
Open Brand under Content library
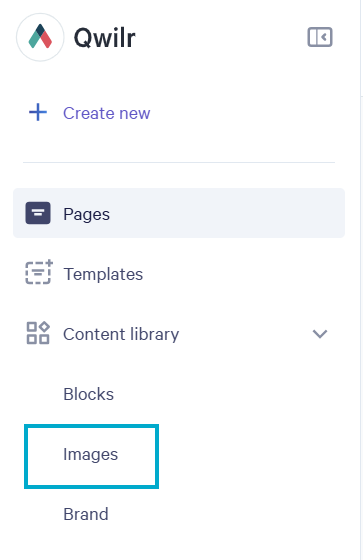pyautogui.click(x=86, y=514)
